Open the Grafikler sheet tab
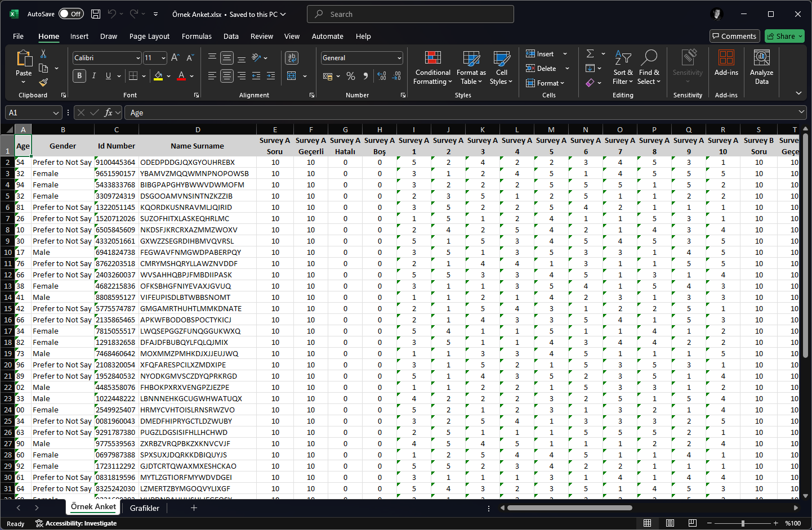Screen dimensions: 812x530 tap(145, 508)
